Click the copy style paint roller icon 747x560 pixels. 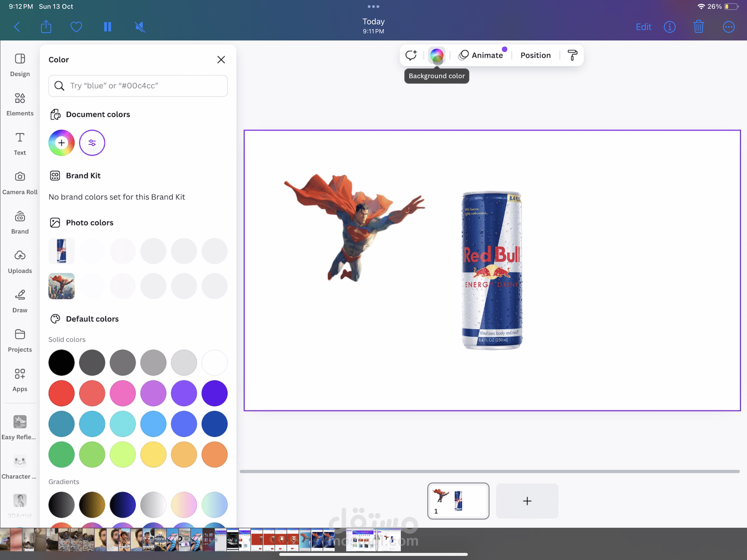[572, 55]
